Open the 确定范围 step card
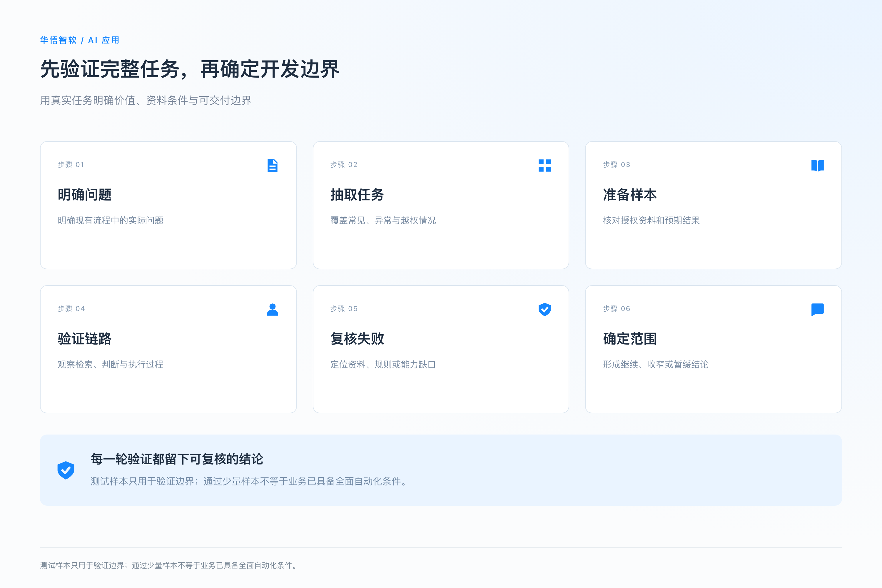 (x=713, y=349)
